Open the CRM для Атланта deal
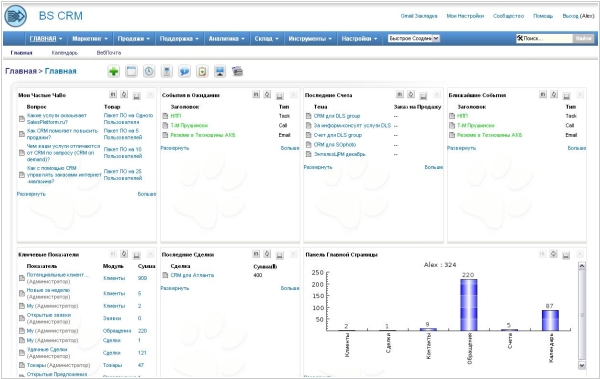The image size is (600, 379). point(192,275)
